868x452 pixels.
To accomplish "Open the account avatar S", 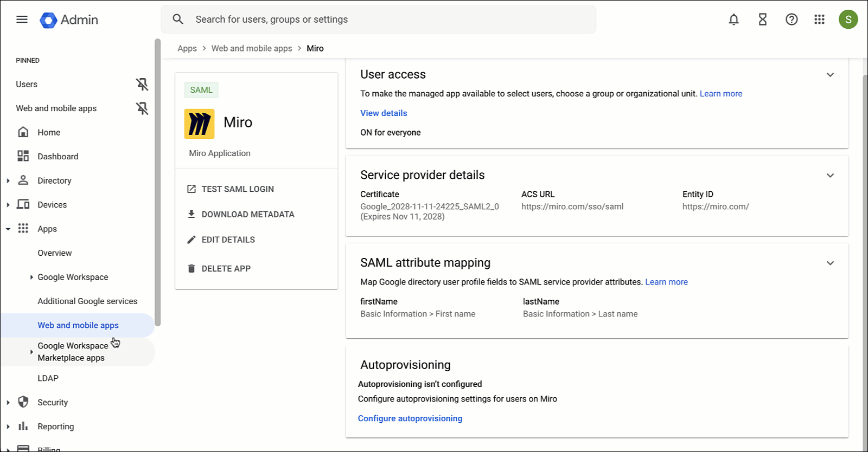I will pyautogui.click(x=848, y=20).
